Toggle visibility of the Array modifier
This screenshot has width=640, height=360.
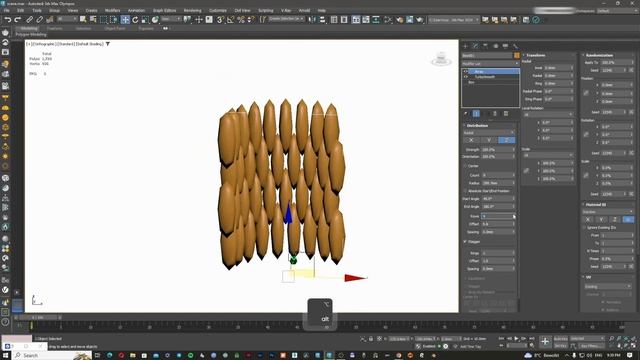pos(465,71)
